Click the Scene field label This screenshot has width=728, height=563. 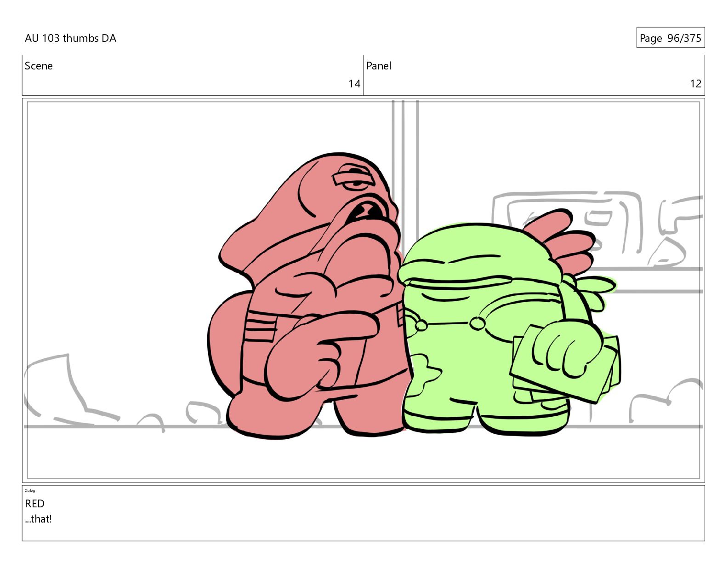click(x=39, y=66)
